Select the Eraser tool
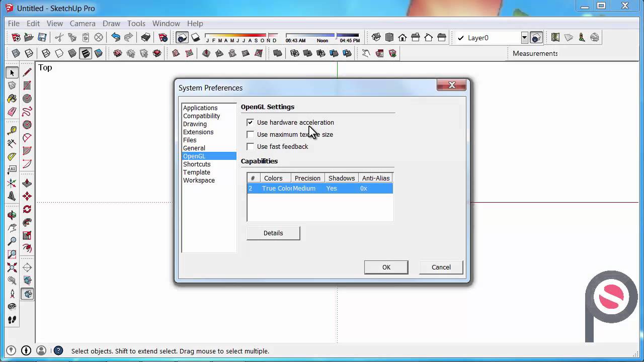Viewport: 644px width, 362px height. (12, 112)
